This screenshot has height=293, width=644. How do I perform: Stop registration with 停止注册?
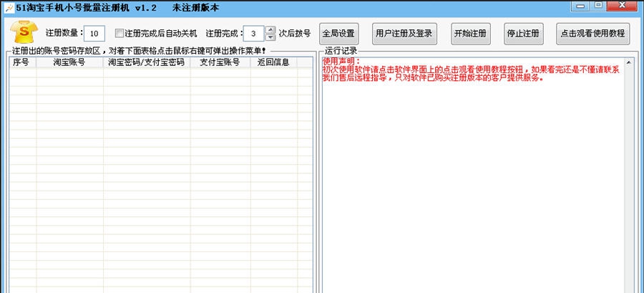click(x=524, y=34)
